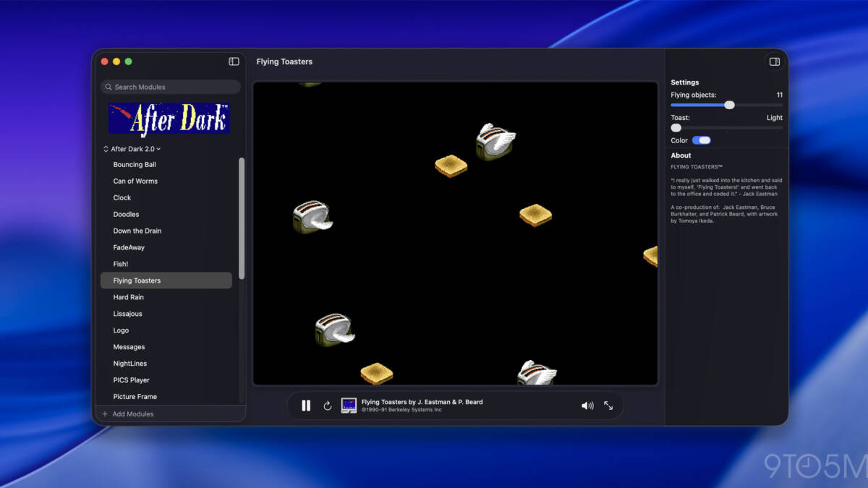868x488 pixels.
Task: Select the Flying Toasters module
Action: tap(166, 281)
